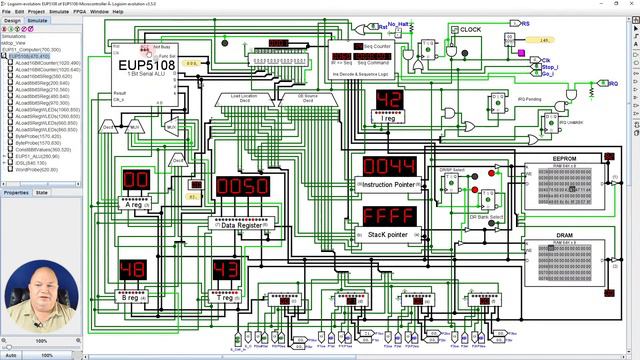
Task: Click the magnifier icon beside EUP5108 tree row
Action: tap(4, 56)
